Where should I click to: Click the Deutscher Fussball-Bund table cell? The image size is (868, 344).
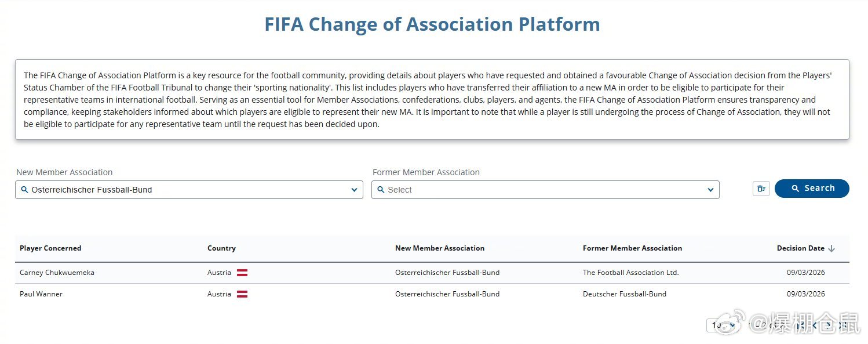(624, 294)
